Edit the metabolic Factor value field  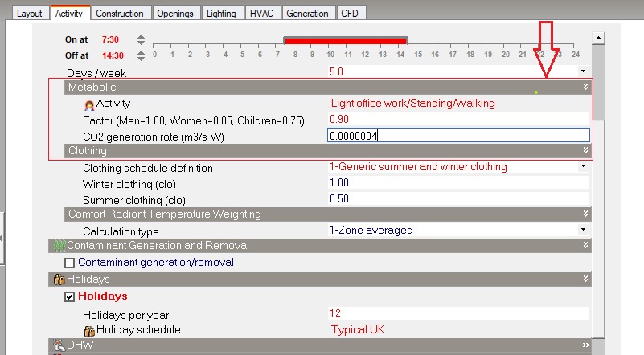(x=458, y=119)
